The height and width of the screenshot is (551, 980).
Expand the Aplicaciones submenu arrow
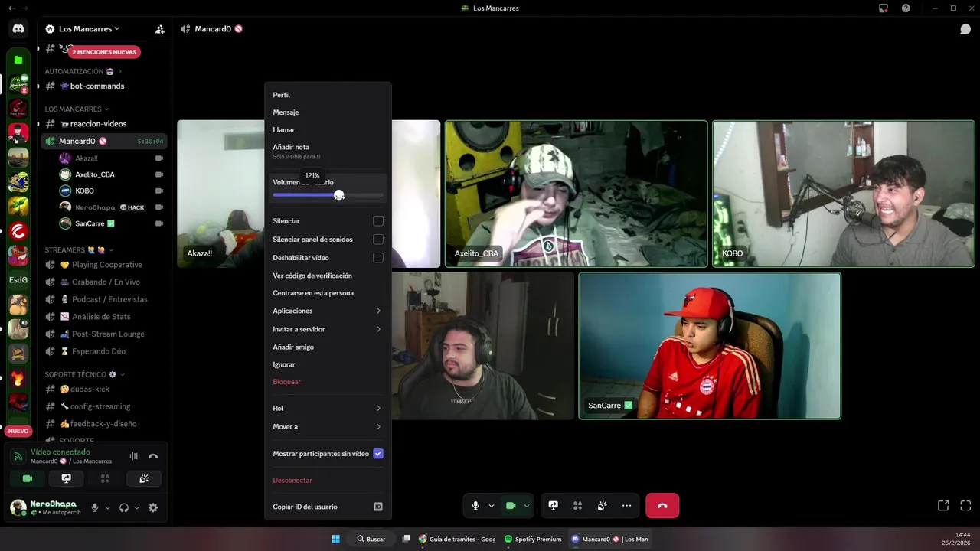point(378,311)
